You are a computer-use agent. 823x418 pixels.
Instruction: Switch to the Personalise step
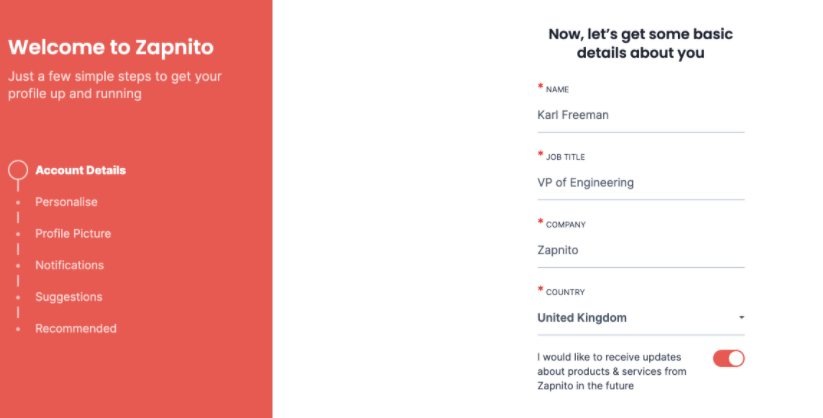tap(66, 202)
